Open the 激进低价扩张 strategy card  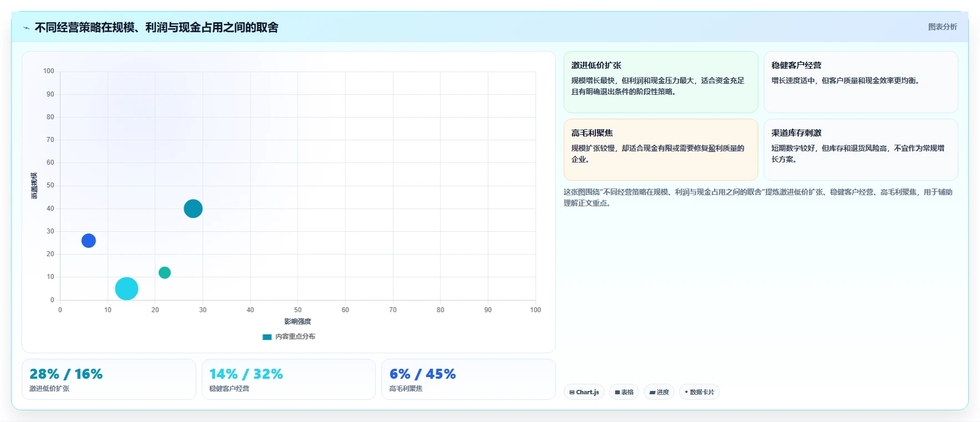point(661,82)
